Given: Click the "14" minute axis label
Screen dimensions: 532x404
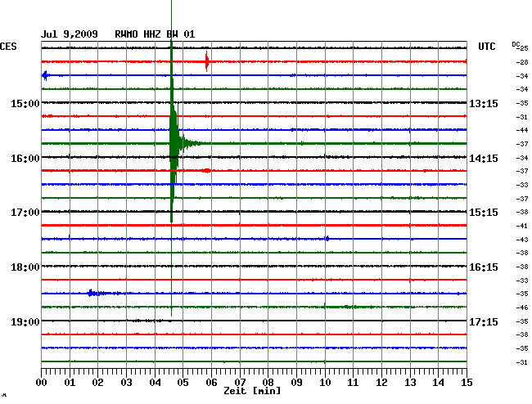Looking at the screenshot, I should 438,383.
